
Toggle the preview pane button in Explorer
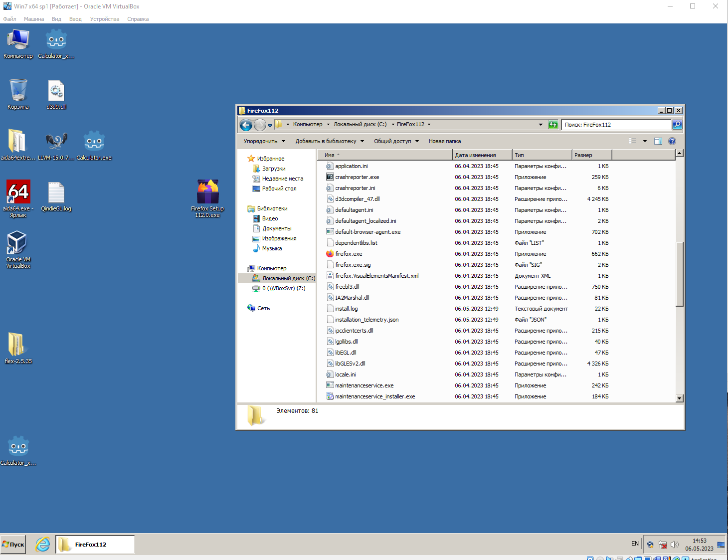coord(658,141)
